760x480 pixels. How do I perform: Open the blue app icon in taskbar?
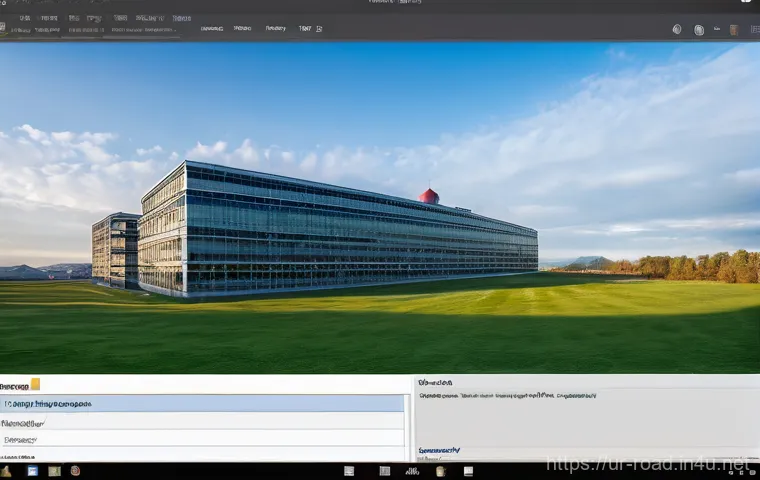pyautogui.click(x=32, y=471)
